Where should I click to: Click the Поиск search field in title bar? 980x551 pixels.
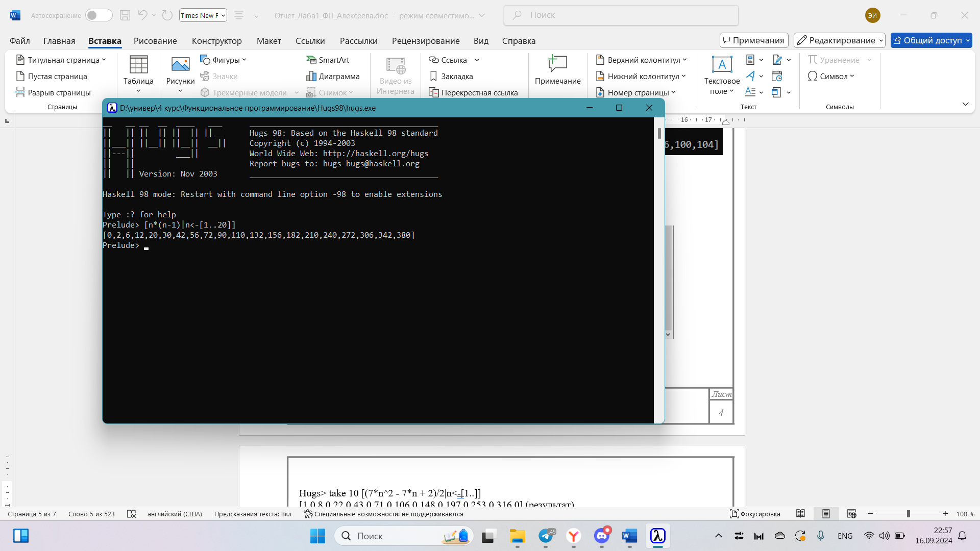tap(621, 15)
